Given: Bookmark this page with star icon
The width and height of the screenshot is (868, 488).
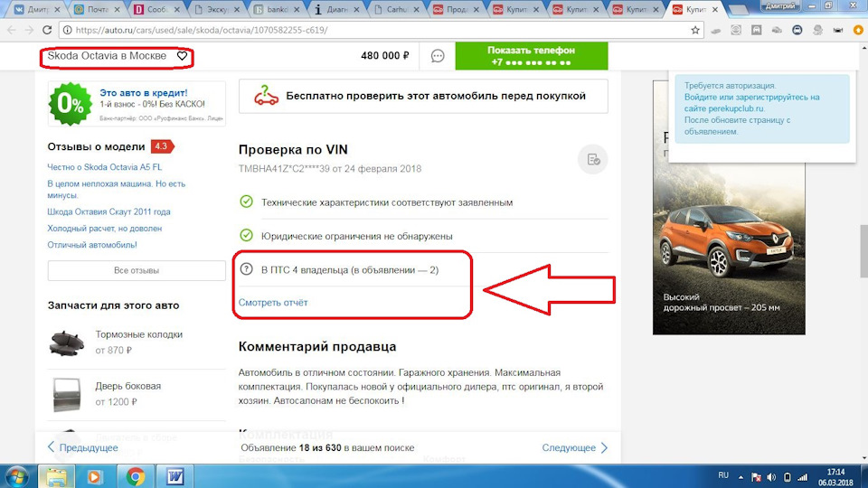Looking at the screenshot, I should pos(695,30).
